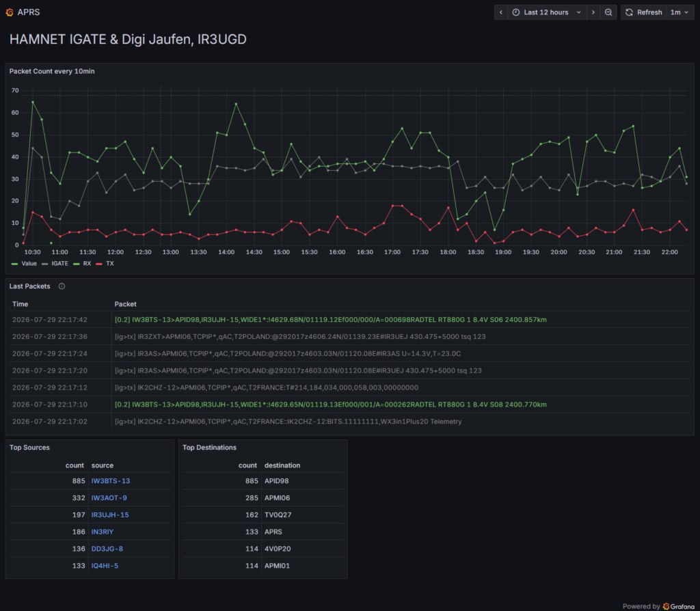Viewport: 700px width, 611px height.
Task: Sort Last Packets by Time column
Action: click(x=20, y=304)
